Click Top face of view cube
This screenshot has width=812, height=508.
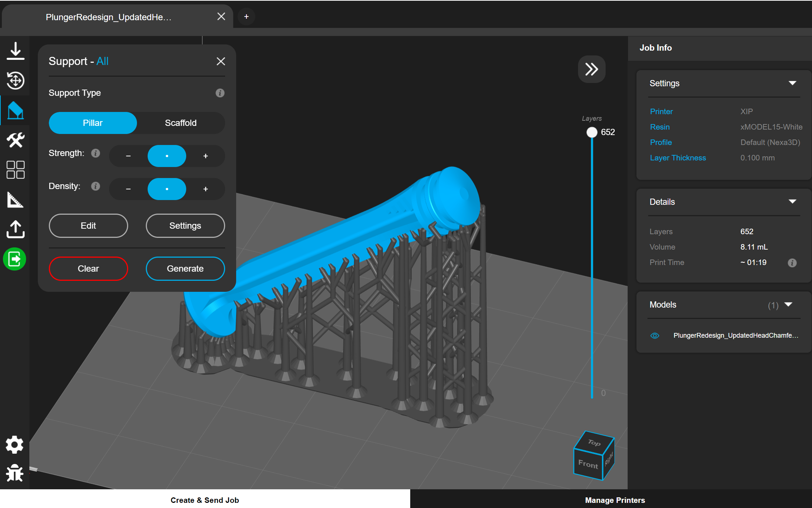click(594, 442)
